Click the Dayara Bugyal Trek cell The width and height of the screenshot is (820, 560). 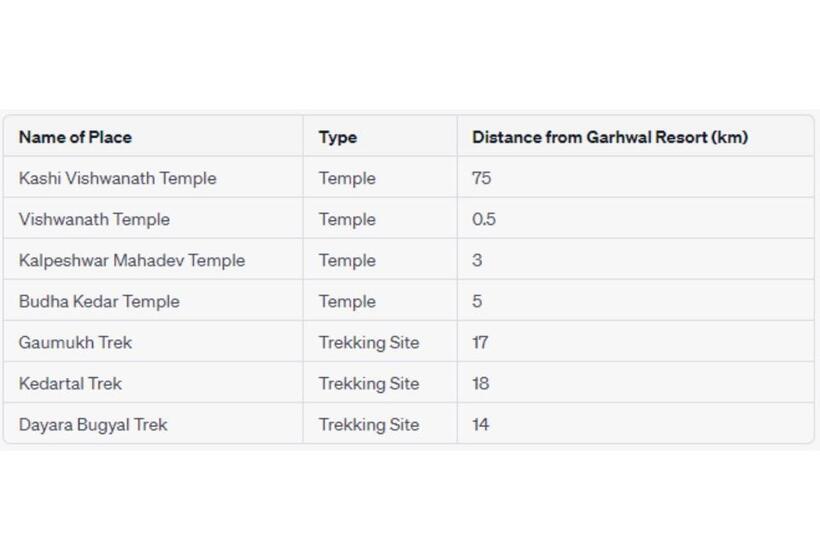[93, 424]
